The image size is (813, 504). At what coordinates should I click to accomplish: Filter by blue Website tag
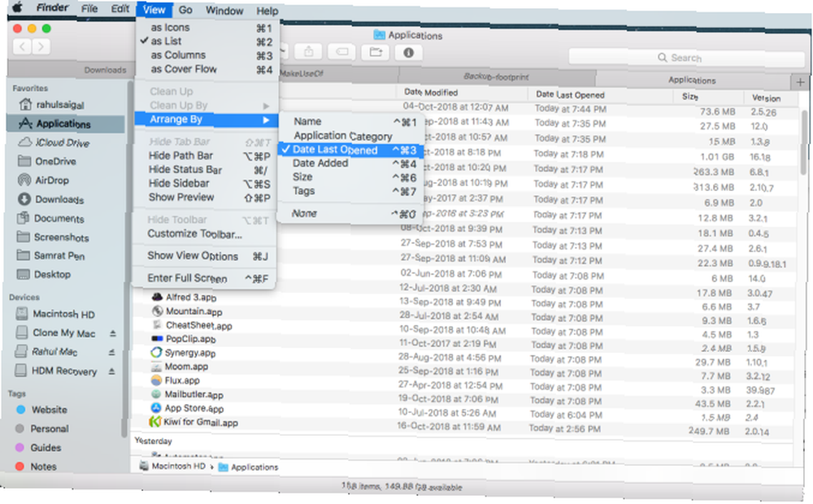pos(42,410)
